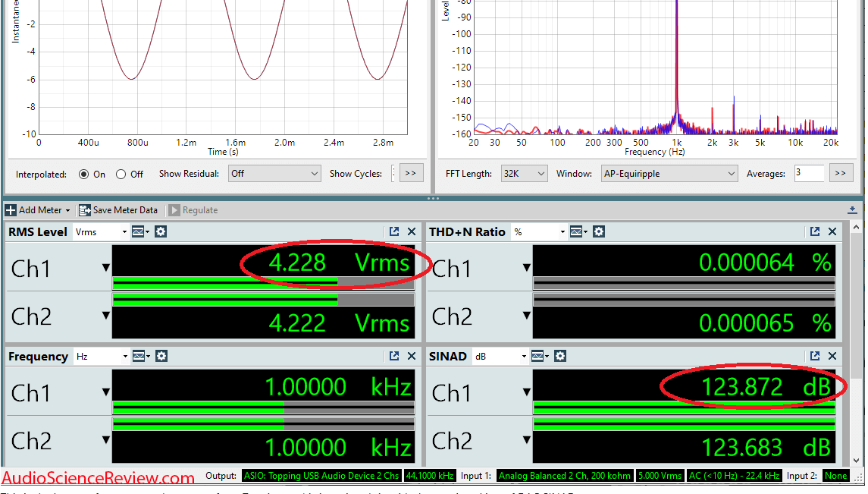Click FFT panel expand options button

pos(840,173)
